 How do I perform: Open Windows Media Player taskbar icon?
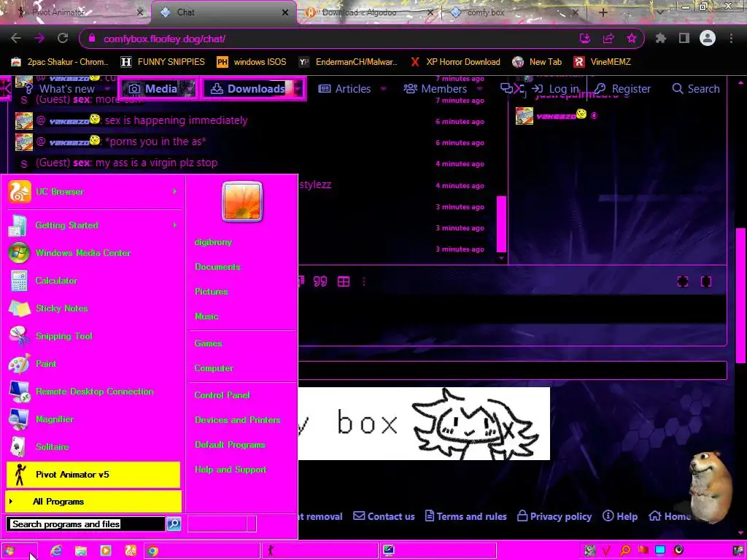click(x=106, y=551)
